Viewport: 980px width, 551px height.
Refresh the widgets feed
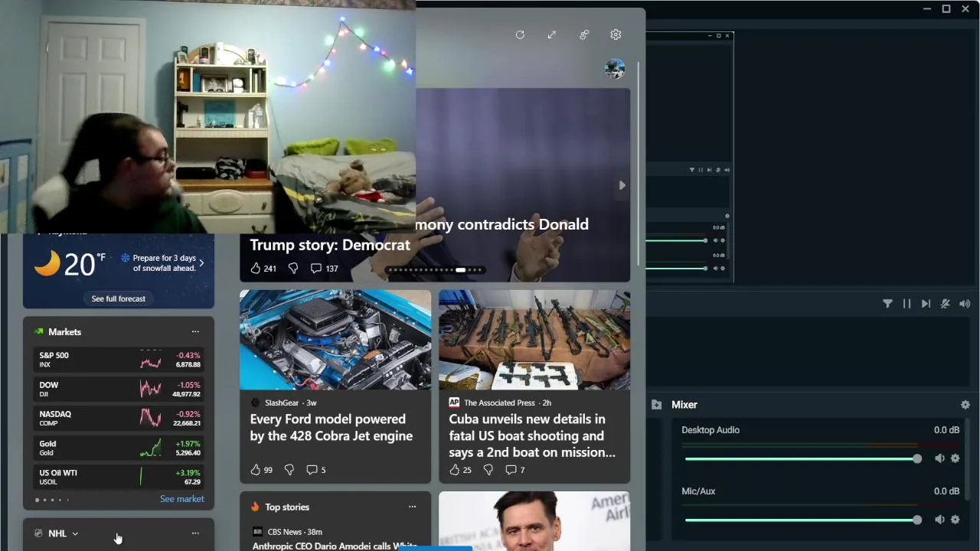tap(520, 34)
